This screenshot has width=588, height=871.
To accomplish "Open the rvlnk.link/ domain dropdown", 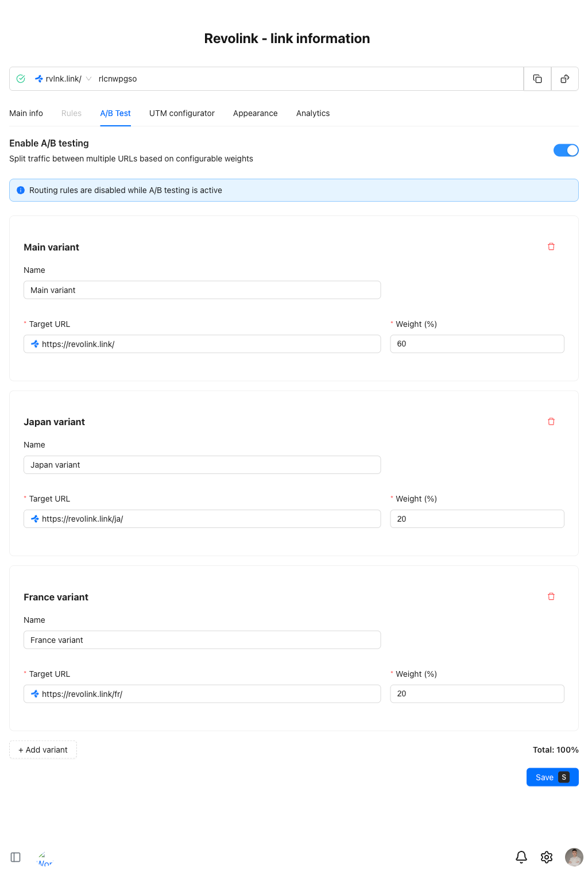I will pyautogui.click(x=63, y=79).
